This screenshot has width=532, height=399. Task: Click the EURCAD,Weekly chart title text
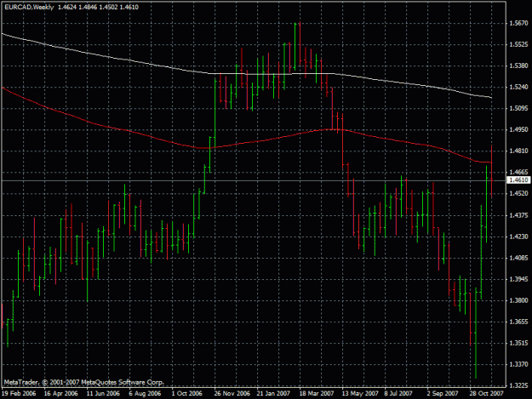[x=29, y=7]
